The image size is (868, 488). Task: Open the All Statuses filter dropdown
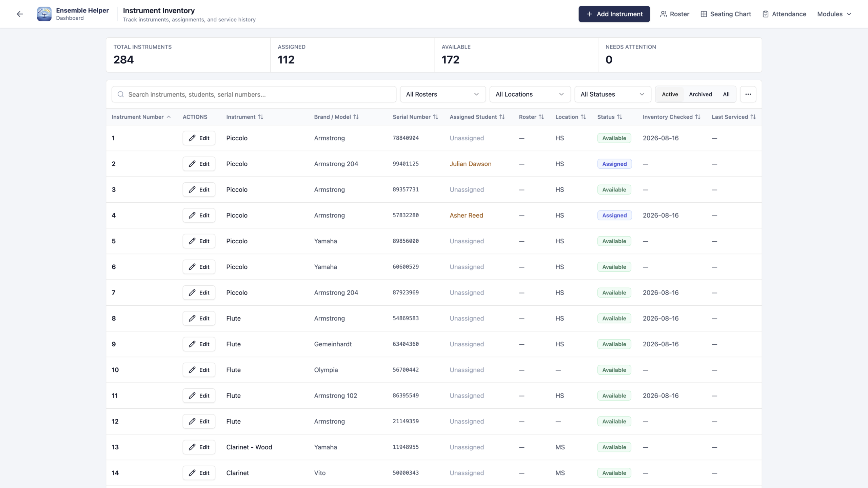click(x=613, y=94)
